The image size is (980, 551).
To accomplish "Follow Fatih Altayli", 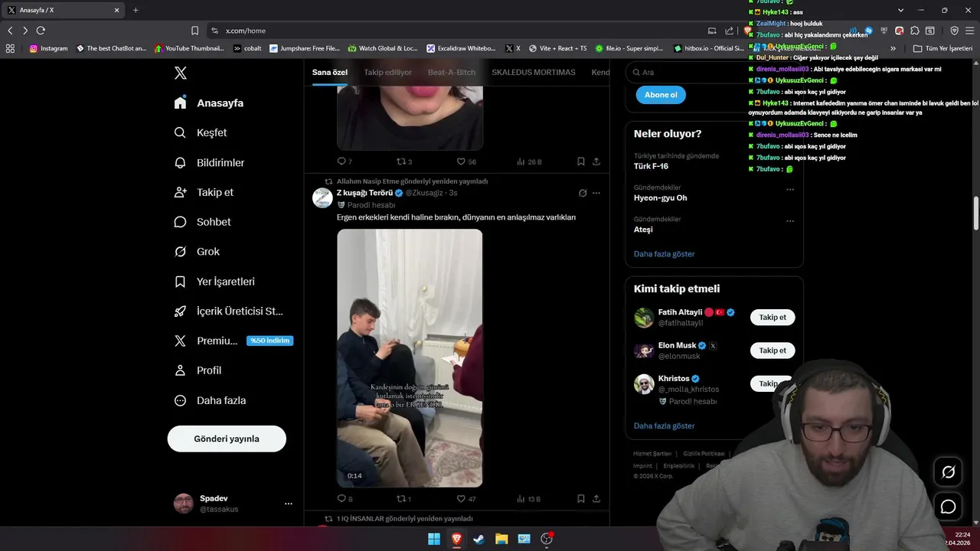I will (773, 317).
